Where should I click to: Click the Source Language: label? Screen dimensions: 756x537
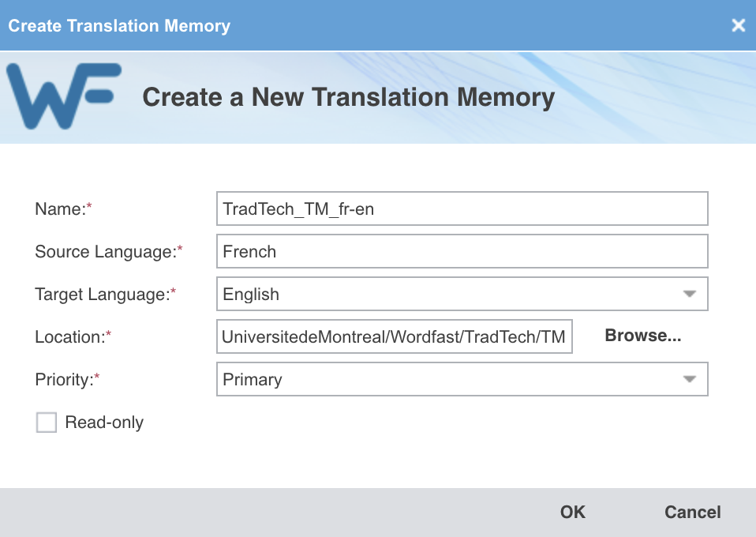(x=108, y=251)
